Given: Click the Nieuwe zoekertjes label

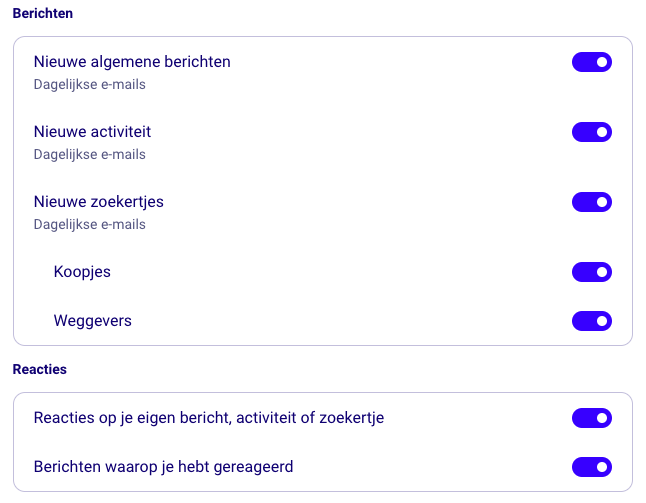Looking at the screenshot, I should click(98, 202).
